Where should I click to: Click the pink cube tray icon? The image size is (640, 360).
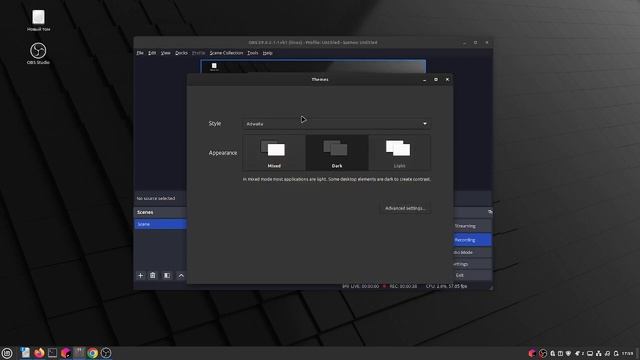pos(532,353)
